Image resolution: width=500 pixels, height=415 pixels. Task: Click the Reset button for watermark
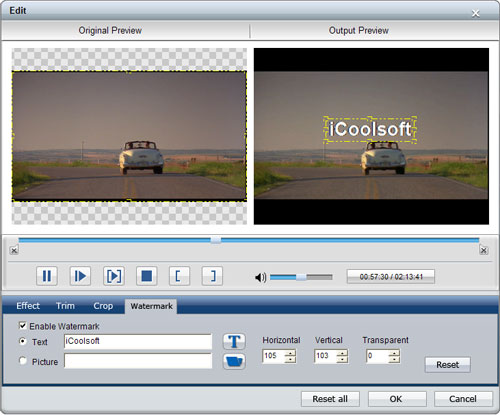click(447, 365)
